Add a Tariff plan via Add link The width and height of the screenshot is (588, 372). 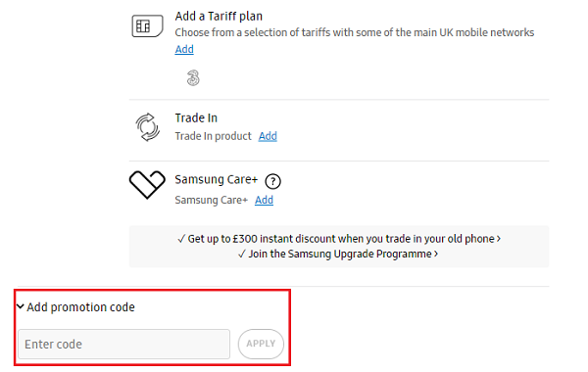pos(184,49)
